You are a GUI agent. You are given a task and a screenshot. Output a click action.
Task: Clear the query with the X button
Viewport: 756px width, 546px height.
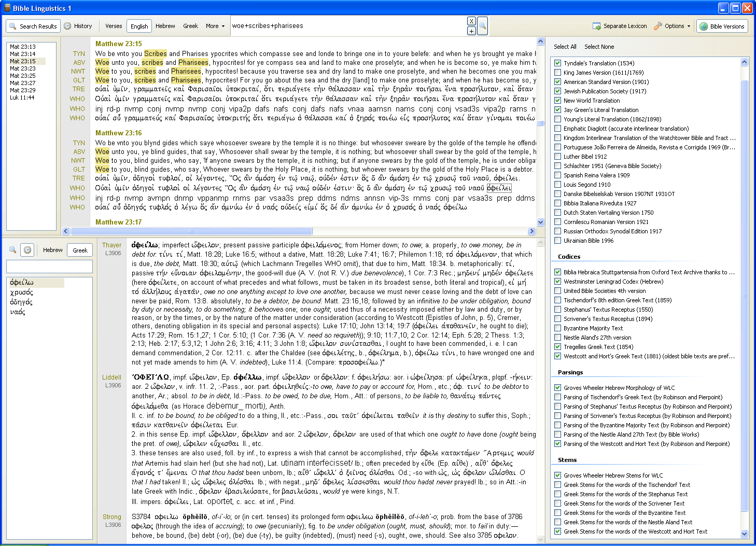click(471, 21)
